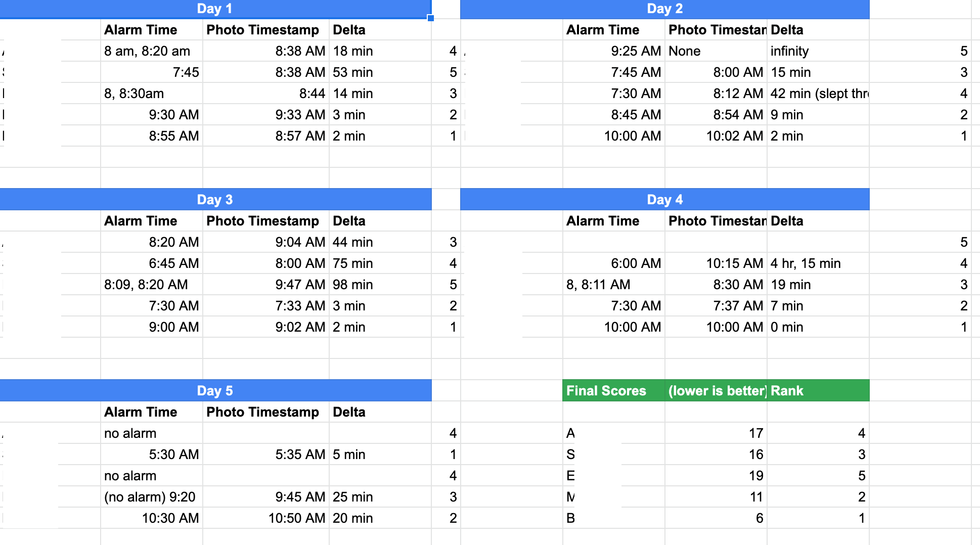Click the Day 3 header band
This screenshot has height=545, width=980.
point(215,200)
